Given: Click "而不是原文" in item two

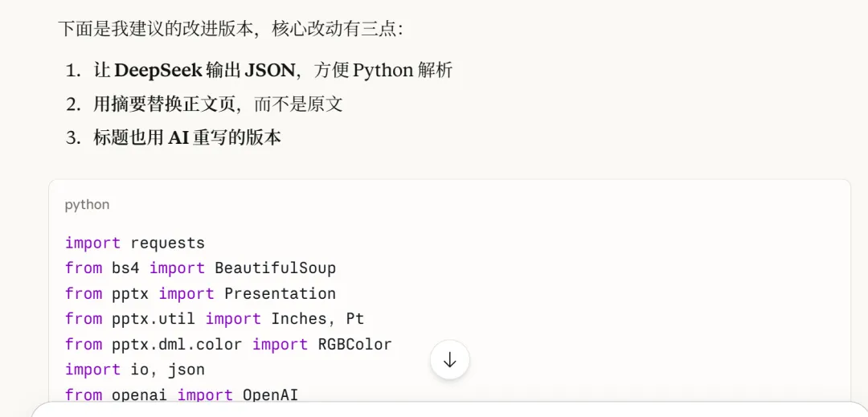Looking at the screenshot, I should pyautogui.click(x=298, y=104).
